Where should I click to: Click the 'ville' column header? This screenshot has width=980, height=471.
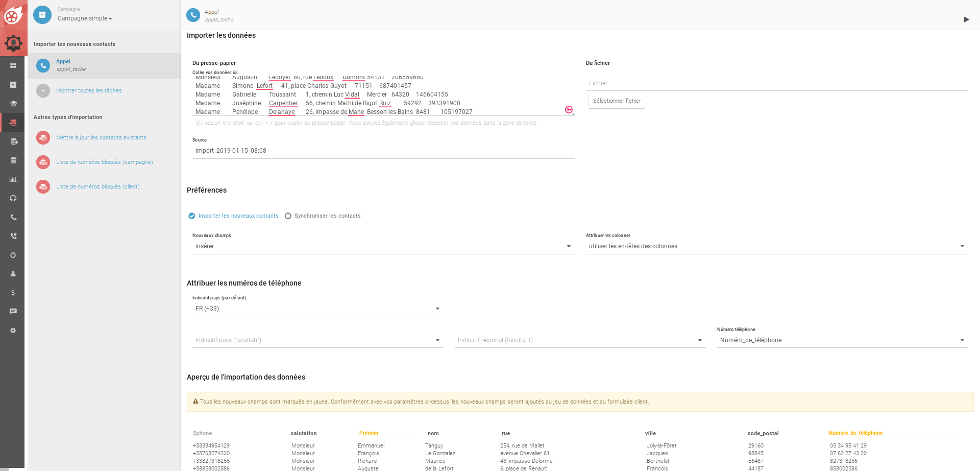pyautogui.click(x=650, y=433)
